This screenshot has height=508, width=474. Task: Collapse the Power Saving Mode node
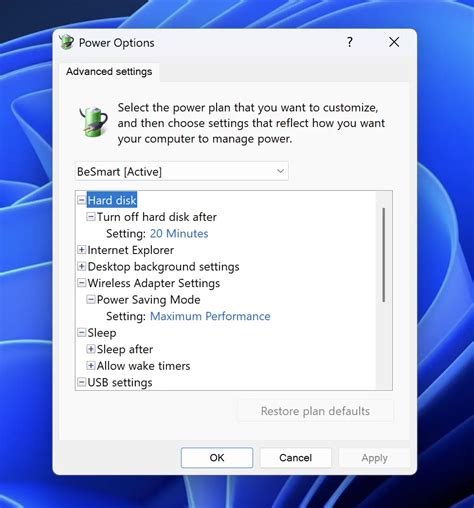tap(91, 299)
